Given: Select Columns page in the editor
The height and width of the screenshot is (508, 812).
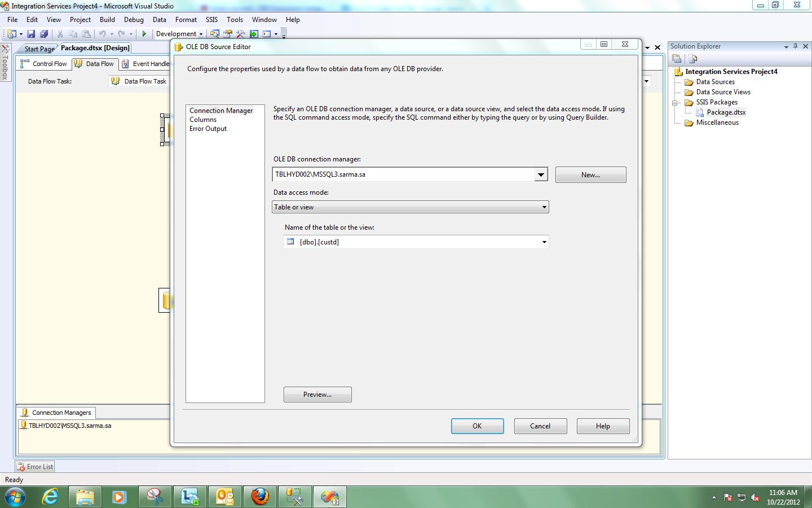Looking at the screenshot, I should point(203,120).
